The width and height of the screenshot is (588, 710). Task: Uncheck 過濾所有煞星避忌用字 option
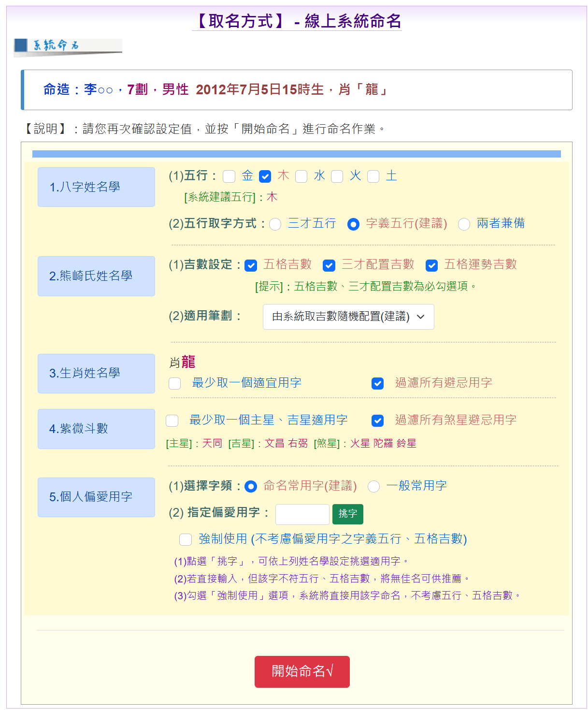[377, 420]
